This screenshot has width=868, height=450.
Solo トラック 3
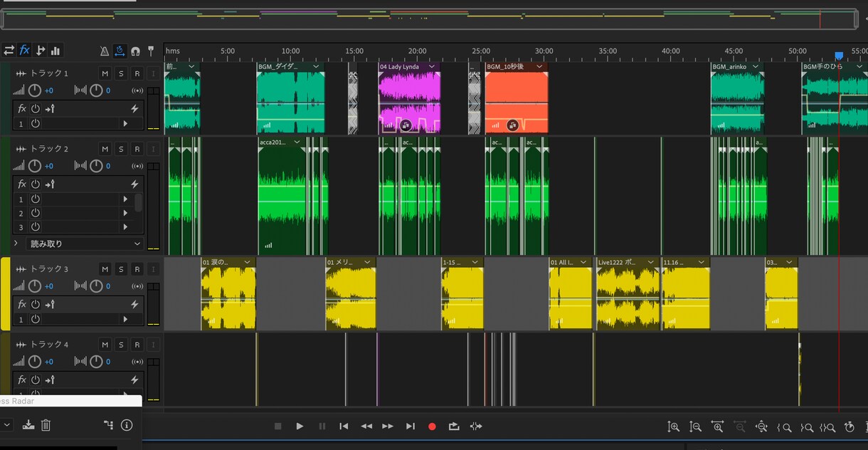click(x=121, y=269)
